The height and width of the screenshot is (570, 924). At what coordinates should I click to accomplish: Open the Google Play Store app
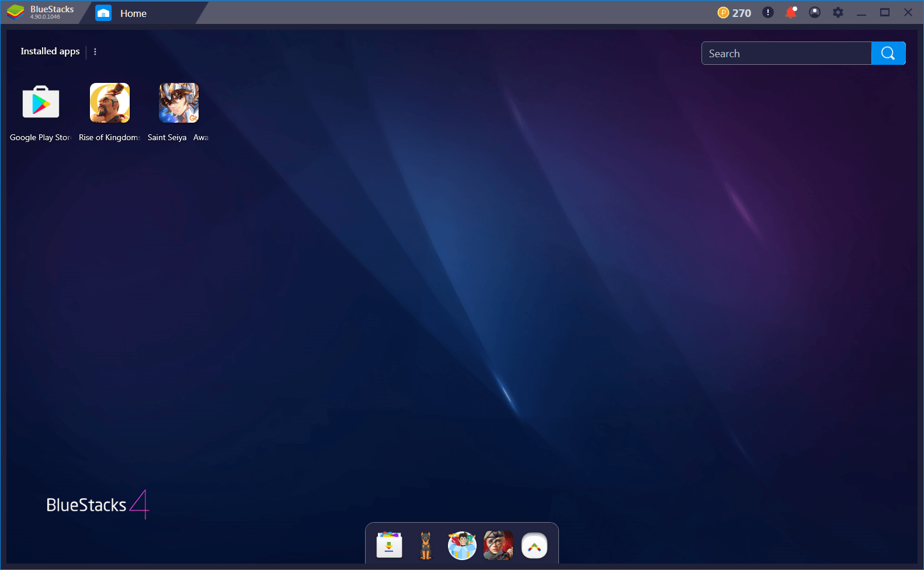pyautogui.click(x=40, y=103)
